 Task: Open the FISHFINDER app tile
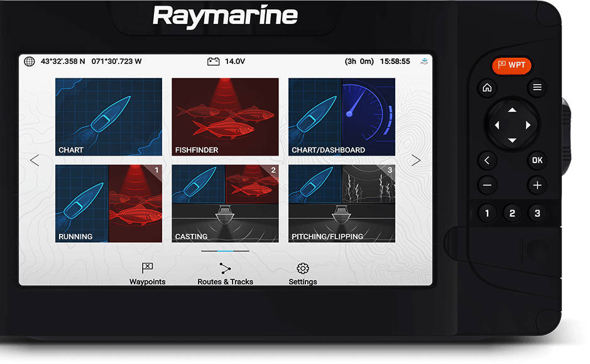[x=225, y=117]
